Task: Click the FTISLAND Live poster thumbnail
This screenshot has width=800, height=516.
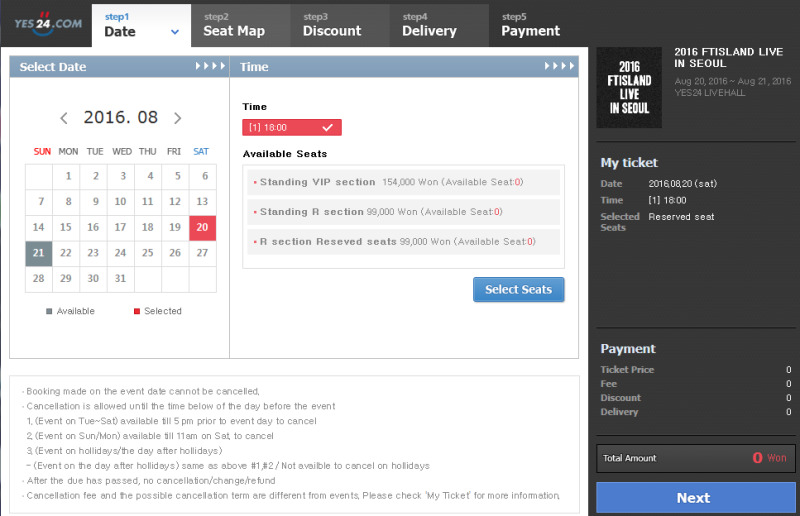Action: point(629,87)
